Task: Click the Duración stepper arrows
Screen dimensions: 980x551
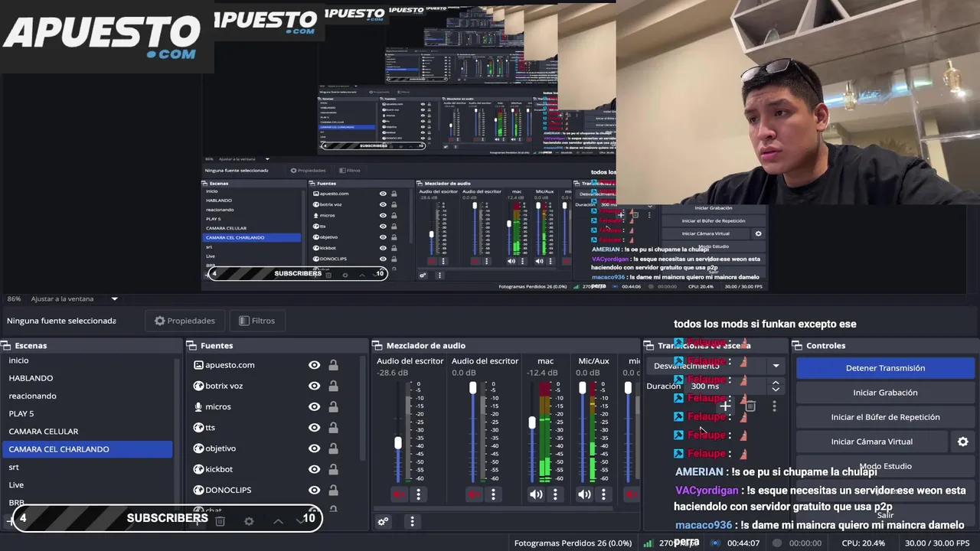Action: [776, 386]
